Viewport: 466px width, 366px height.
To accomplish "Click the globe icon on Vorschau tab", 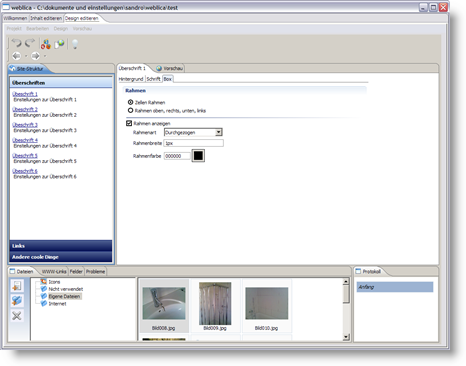I will (x=159, y=68).
